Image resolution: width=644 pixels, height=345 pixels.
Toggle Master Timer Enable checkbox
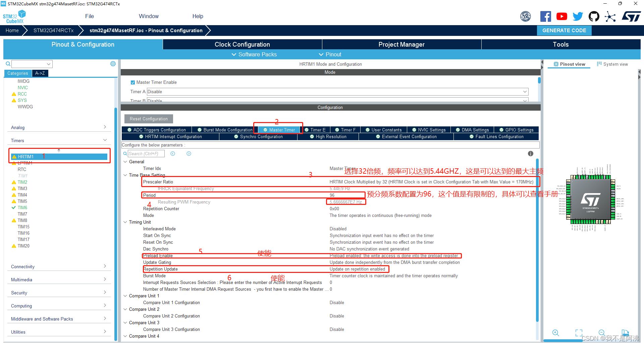click(x=133, y=82)
